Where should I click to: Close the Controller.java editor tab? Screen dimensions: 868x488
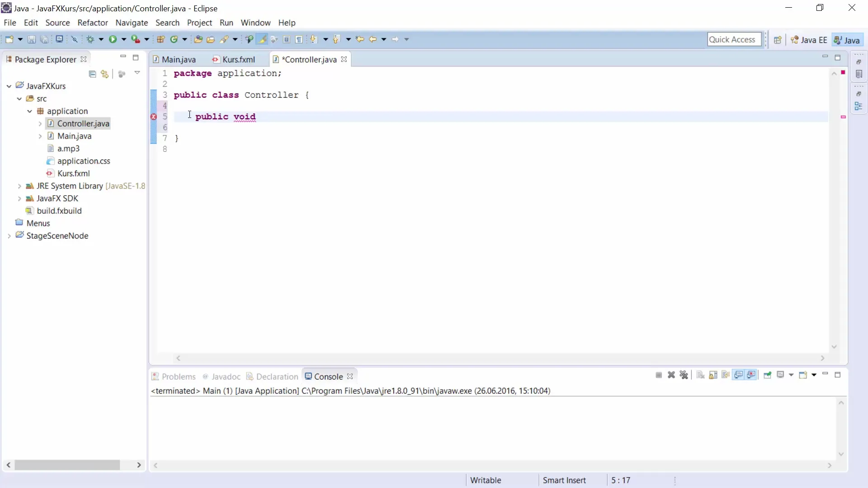(x=344, y=59)
